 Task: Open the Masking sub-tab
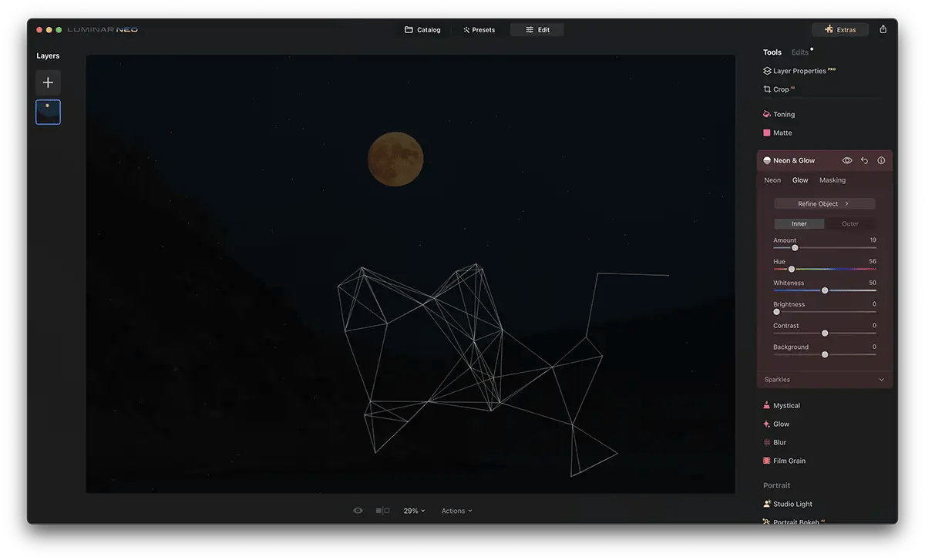pyautogui.click(x=832, y=180)
